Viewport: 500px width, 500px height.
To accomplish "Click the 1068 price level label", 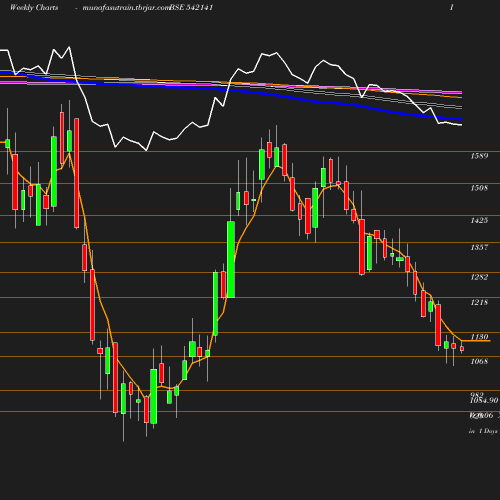I will [479, 361].
